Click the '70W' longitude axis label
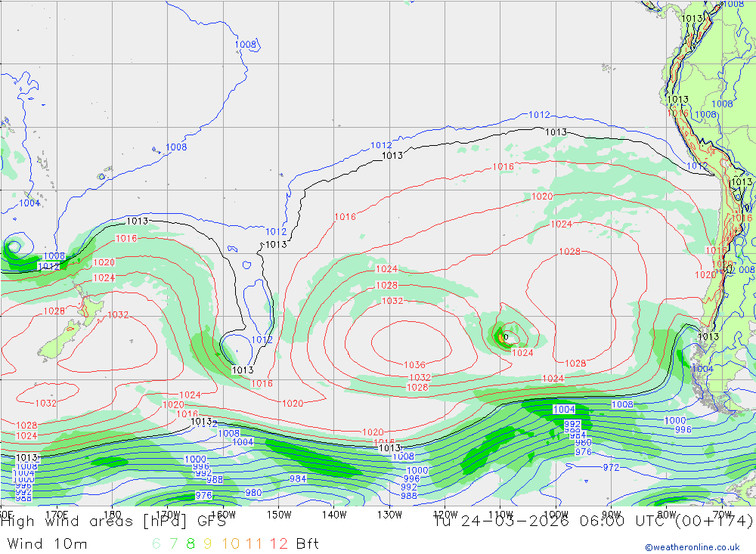The width and height of the screenshot is (756, 554). pos(722,515)
